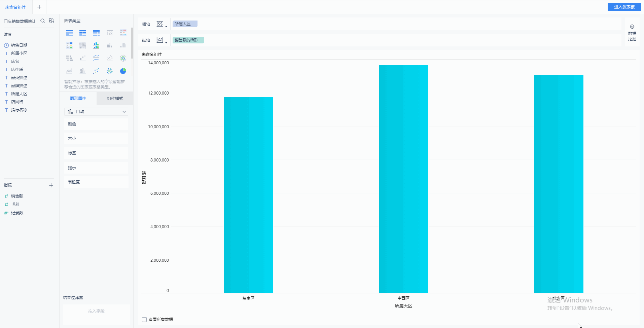Select the partitioned column chart icon

tap(96, 45)
